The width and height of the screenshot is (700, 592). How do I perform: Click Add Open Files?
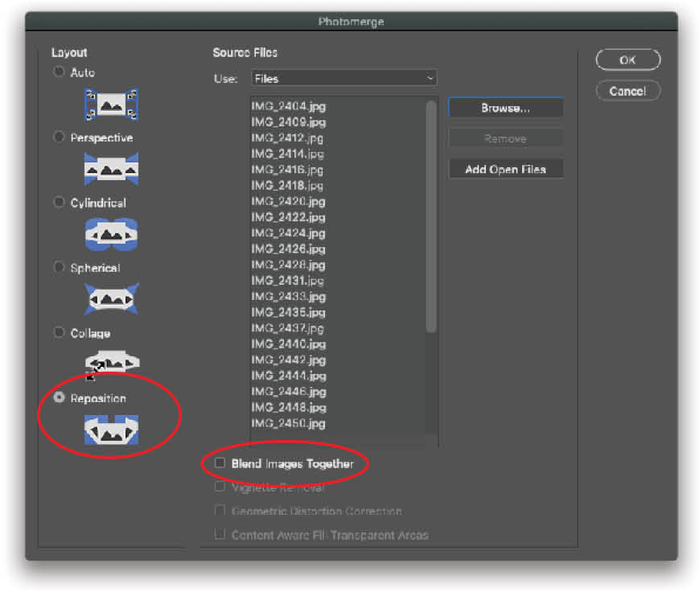pos(505,169)
